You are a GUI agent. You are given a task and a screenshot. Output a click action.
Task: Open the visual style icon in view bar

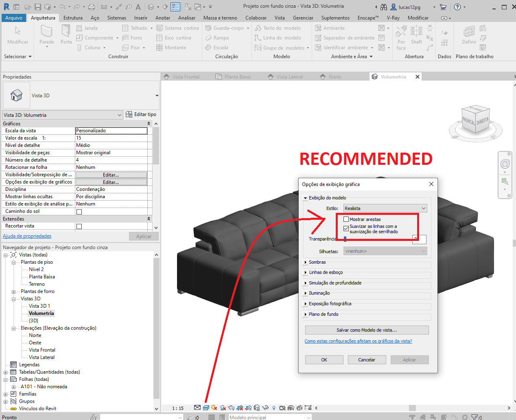[x=205, y=408]
